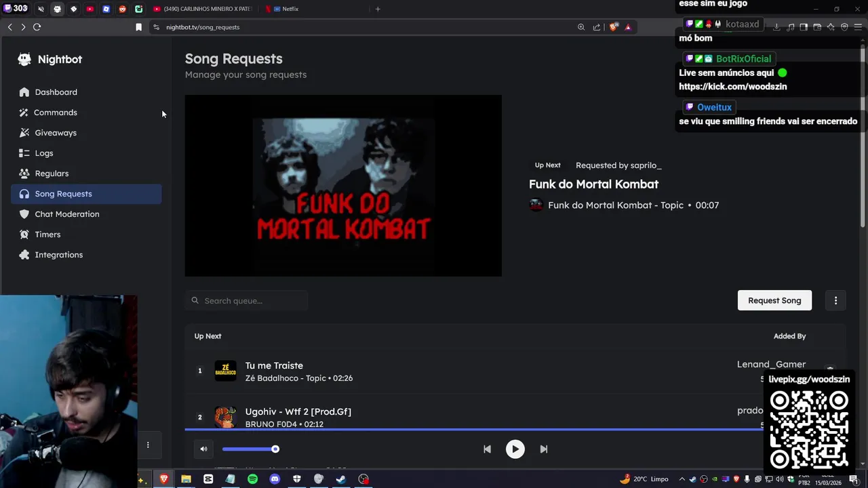Open Brave VPN shield icon
868x488 pixels.
(844, 27)
